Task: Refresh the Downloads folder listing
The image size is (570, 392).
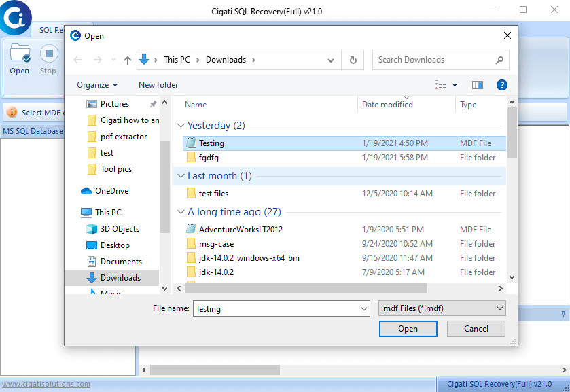Action: click(353, 60)
